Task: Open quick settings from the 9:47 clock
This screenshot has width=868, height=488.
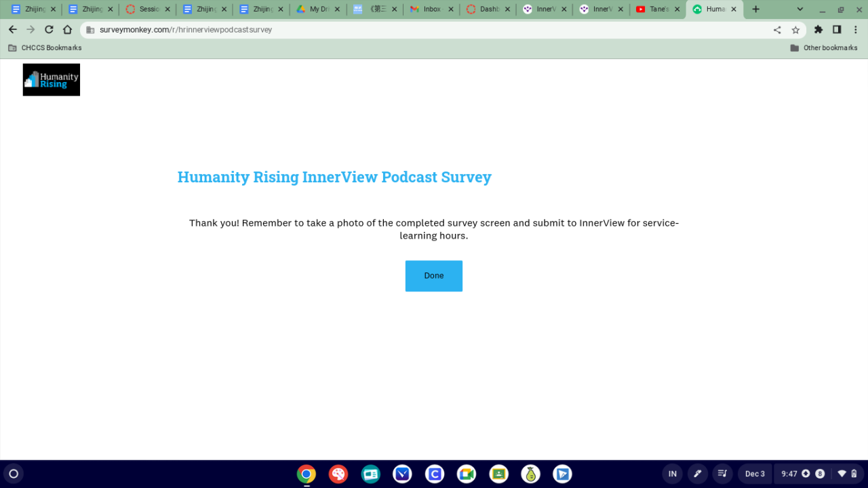Action: coord(821,474)
